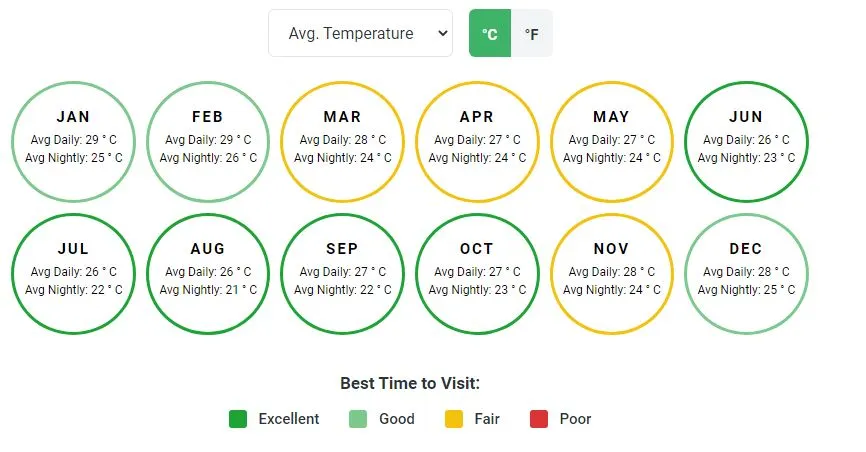866x452 pixels.
Task: Choose the APR month circle
Action: 477,142
